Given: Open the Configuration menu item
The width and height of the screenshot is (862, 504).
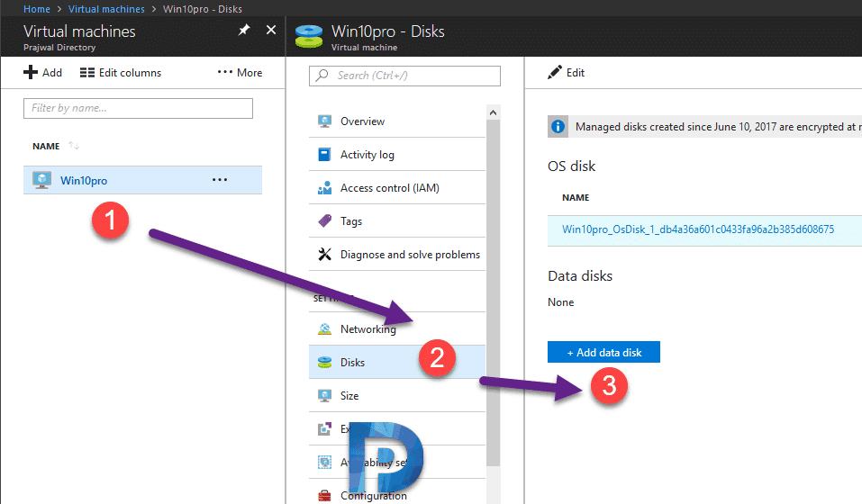Looking at the screenshot, I should coord(397,495).
